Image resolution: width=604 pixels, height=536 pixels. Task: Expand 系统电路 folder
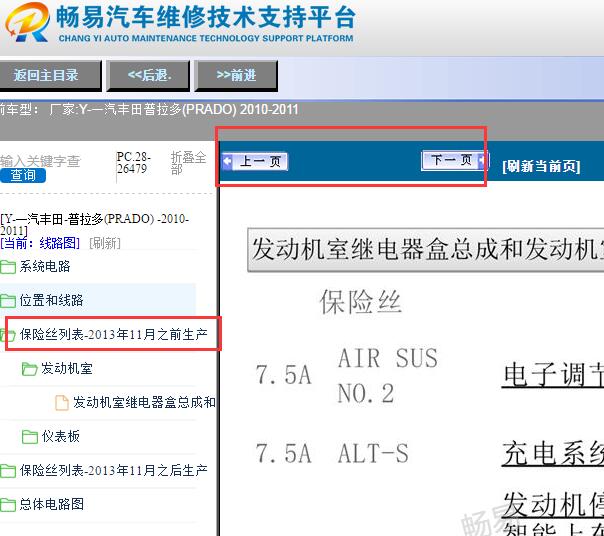pos(45,266)
